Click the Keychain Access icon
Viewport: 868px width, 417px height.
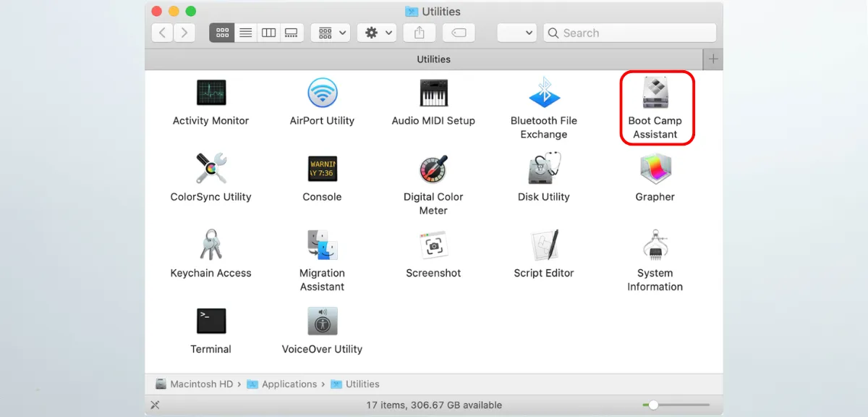[x=210, y=245]
